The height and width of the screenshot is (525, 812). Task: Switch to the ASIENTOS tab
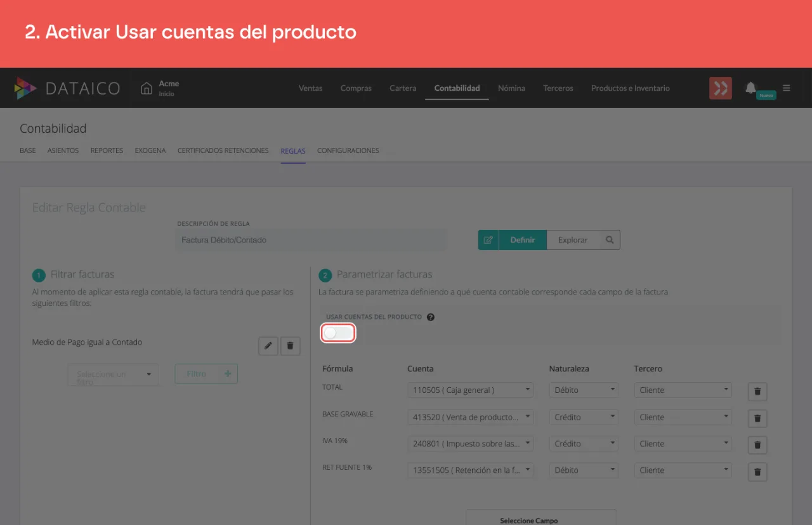[x=63, y=150]
